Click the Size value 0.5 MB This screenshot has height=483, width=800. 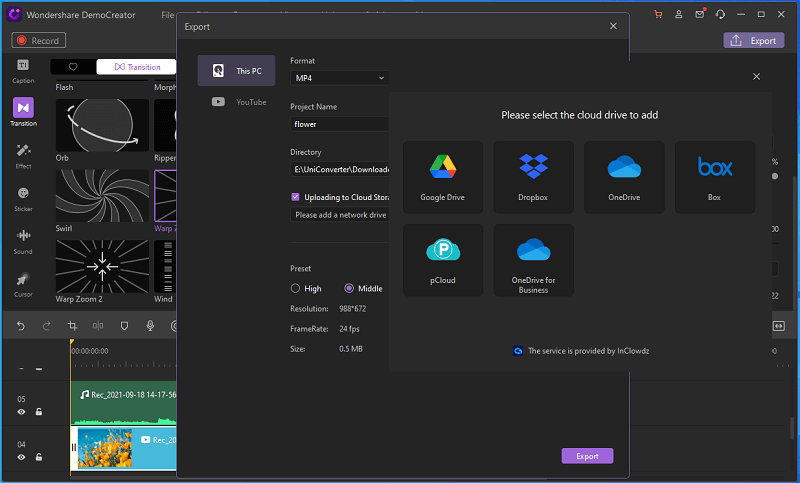351,349
